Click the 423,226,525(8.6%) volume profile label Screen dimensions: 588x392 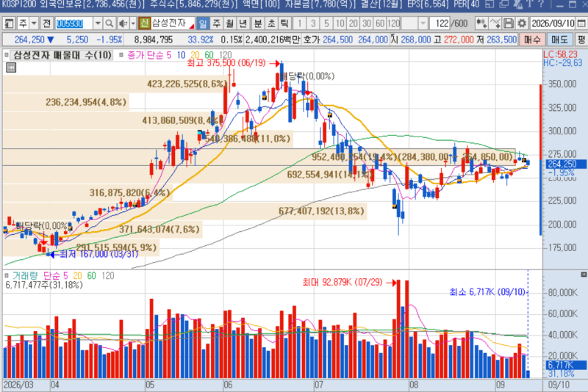pos(187,84)
